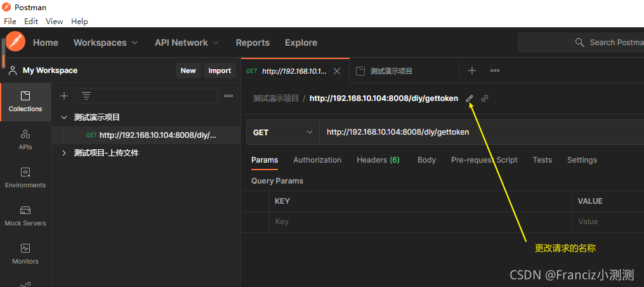Open the Workspaces dropdown
Image resolution: width=644 pixels, height=287 pixels.
(105, 43)
